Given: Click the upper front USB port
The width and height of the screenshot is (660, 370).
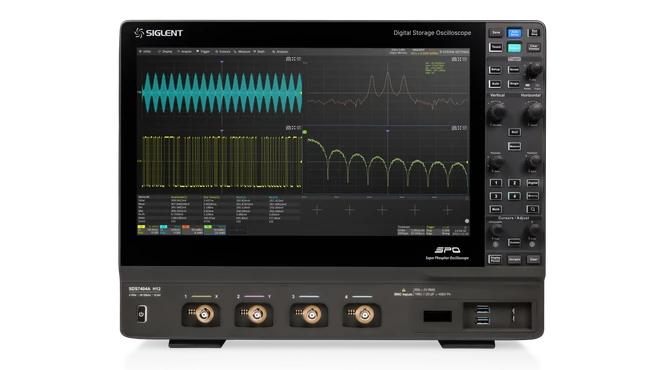Looking at the screenshot, I should click(482, 310).
